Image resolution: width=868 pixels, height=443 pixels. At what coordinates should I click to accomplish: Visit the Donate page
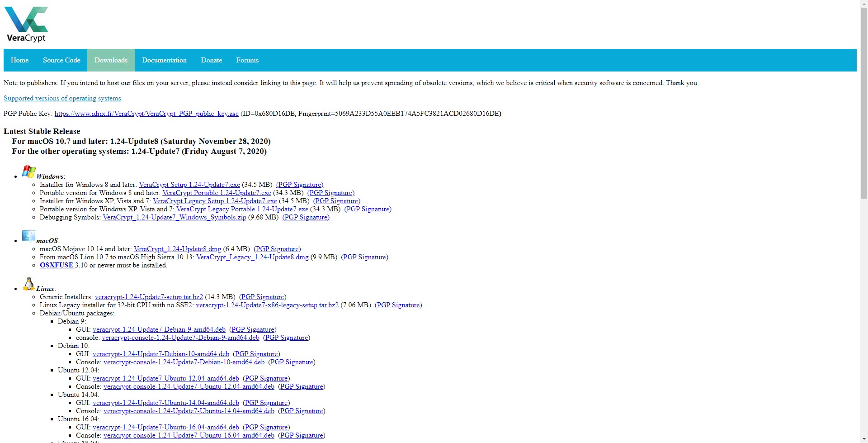(x=212, y=60)
